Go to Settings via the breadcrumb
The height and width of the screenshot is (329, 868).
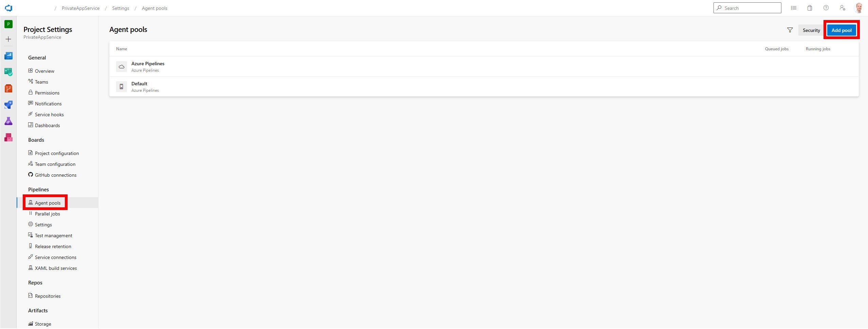[x=121, y=8]
